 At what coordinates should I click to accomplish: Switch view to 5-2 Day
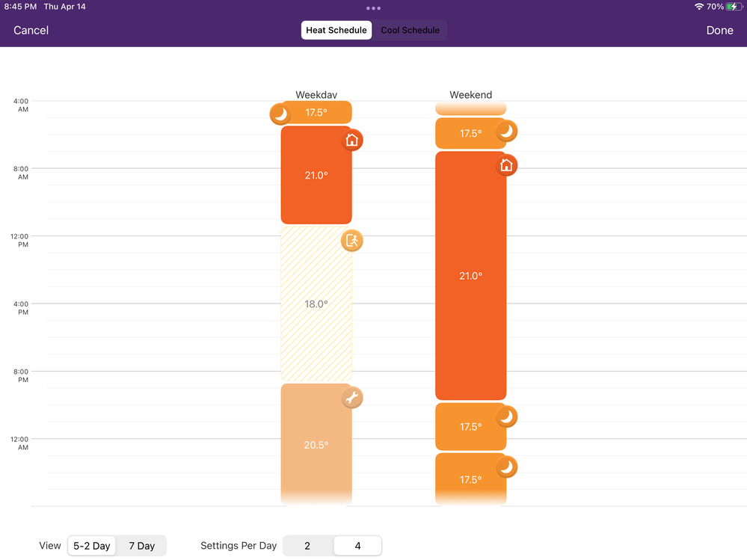[x=92, y=546]
